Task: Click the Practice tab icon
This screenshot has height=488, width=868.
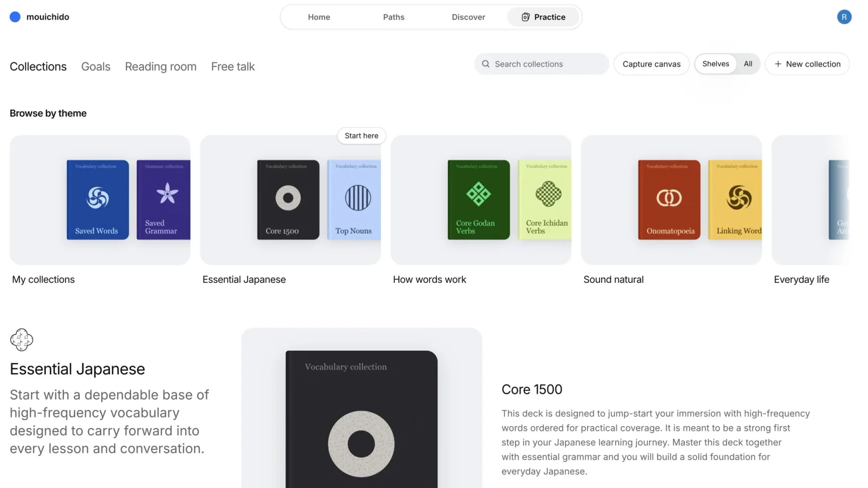Action: click(x=525, y=17)
